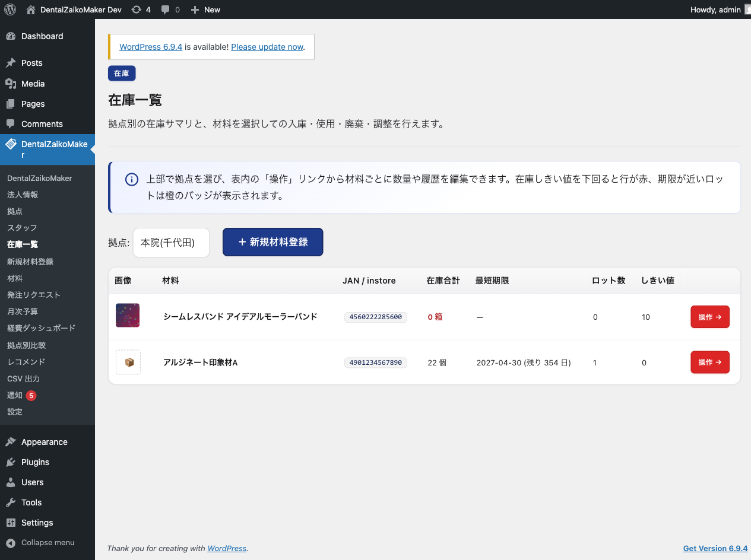The width and height of the screenshot is (751, 560).
Task: Click the WordPress 6.9.4 link in notice
Action: pyautogui.click(x=151, y=47)
